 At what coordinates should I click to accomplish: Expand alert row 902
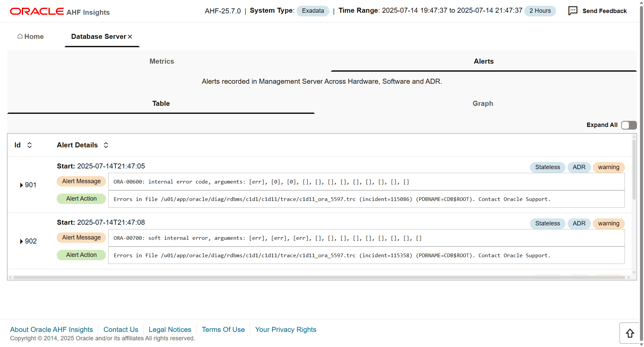tap(21, 241)
